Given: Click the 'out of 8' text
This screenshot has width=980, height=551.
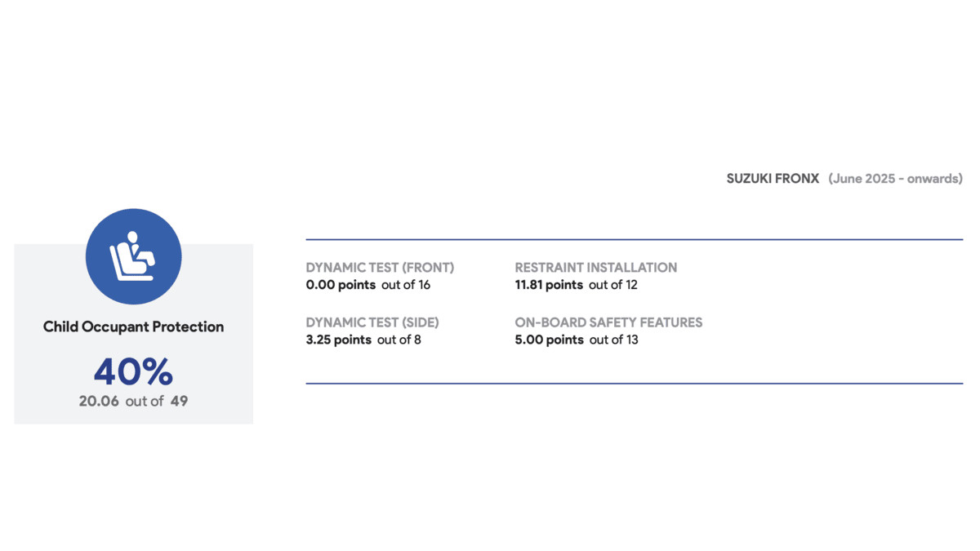Looking at the screenshot, I should (x=399, y=340).
